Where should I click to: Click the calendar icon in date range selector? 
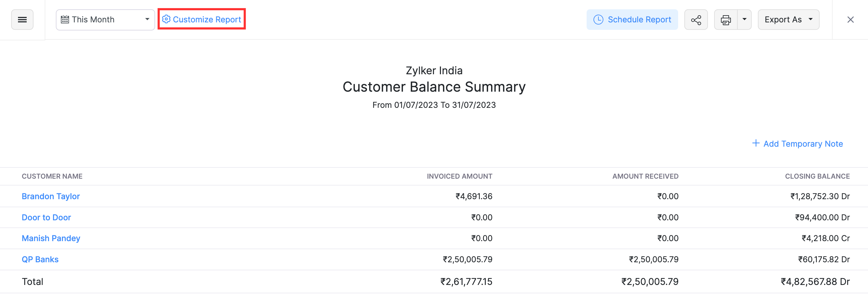(65, 19)
